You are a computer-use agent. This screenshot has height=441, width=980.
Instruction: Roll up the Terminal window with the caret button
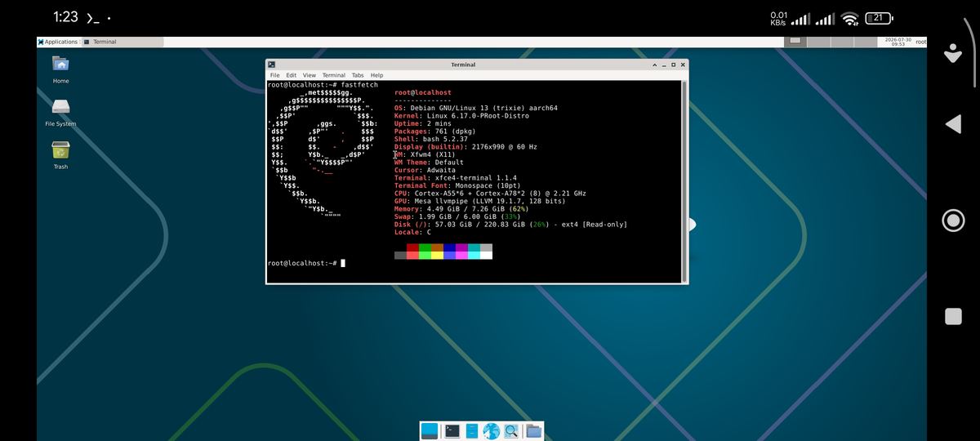[x=654, y=65]
